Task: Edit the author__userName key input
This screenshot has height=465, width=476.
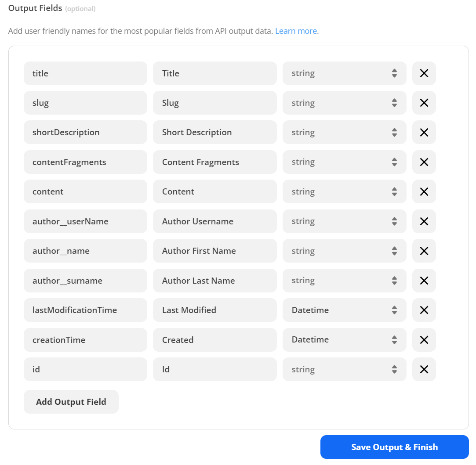Action: tap(85, 221)
